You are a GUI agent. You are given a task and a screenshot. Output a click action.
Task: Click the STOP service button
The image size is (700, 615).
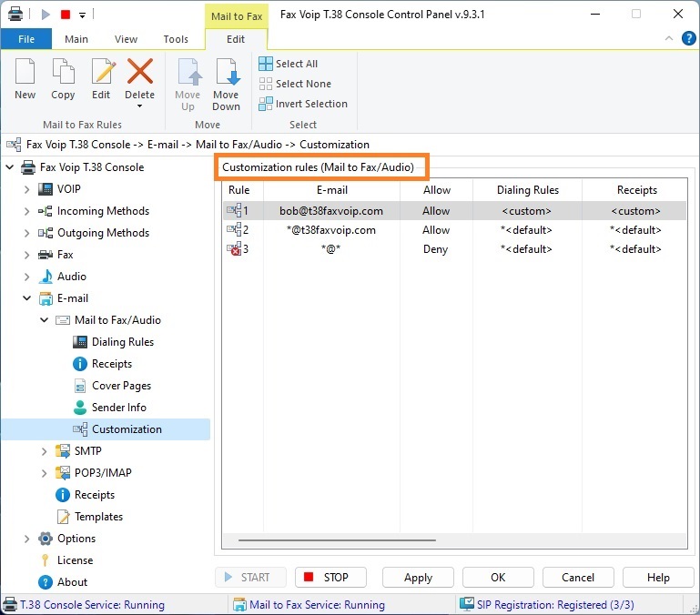330,577
